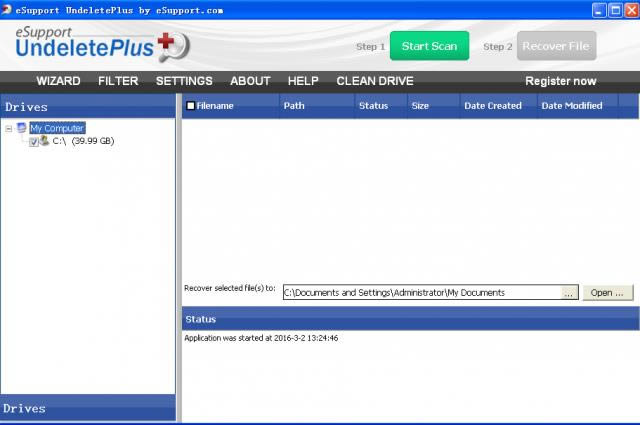Click the 'Application was started at' status text
Screen dimensions: 640x425
tap(261, 338)
